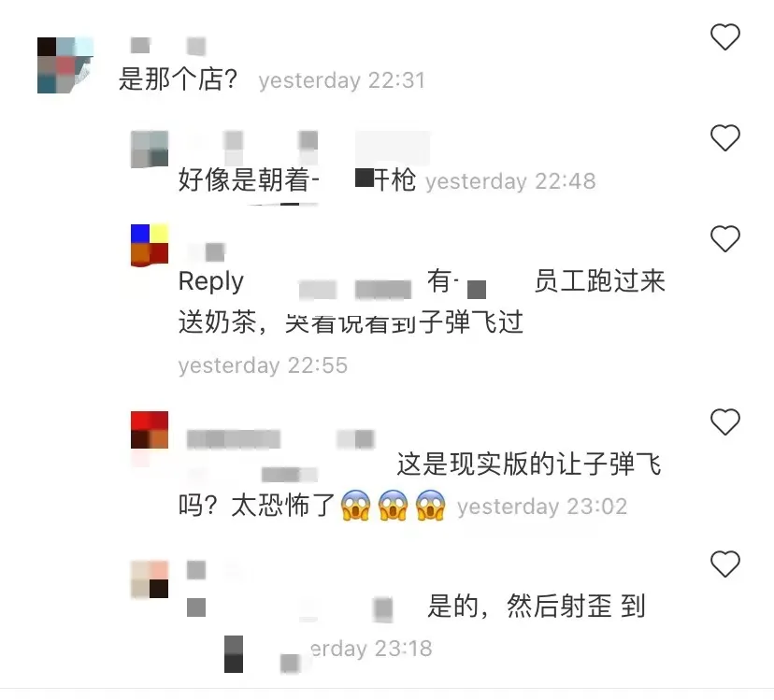Like the "是那个店?" comment
This screenshot has height=700, width=774.
(x=725, y=37)
